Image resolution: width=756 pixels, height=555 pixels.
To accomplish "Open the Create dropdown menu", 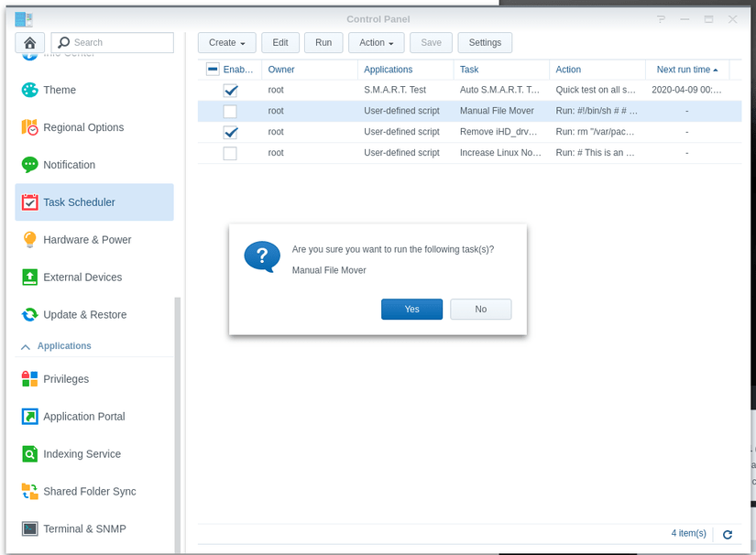I will (226, 42).
